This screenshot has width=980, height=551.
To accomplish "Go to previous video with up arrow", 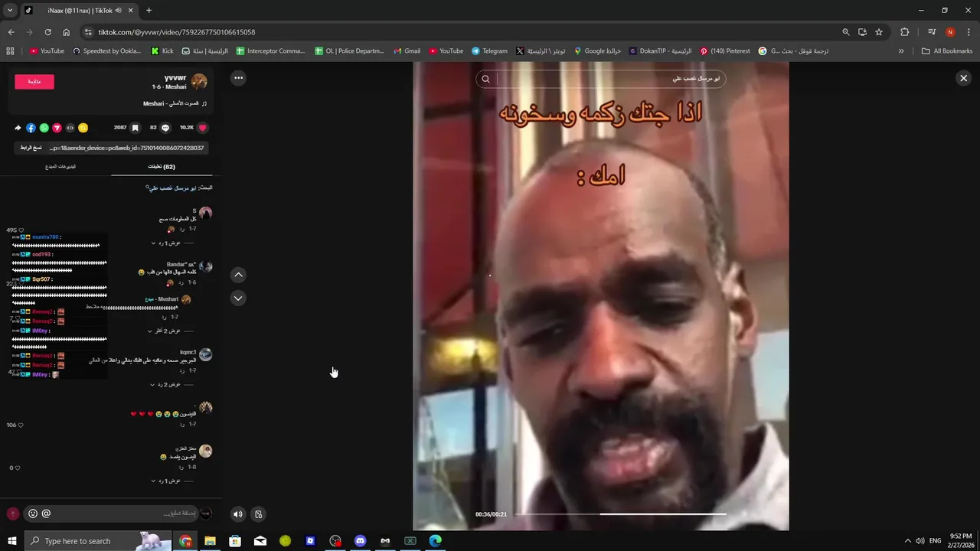I will [x=238, y=275].
